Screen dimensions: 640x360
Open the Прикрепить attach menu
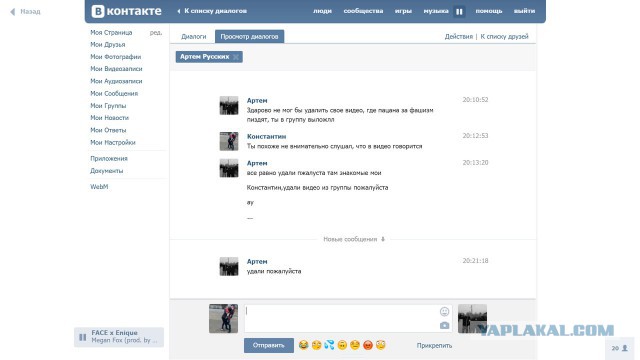[x=434, y=345]
